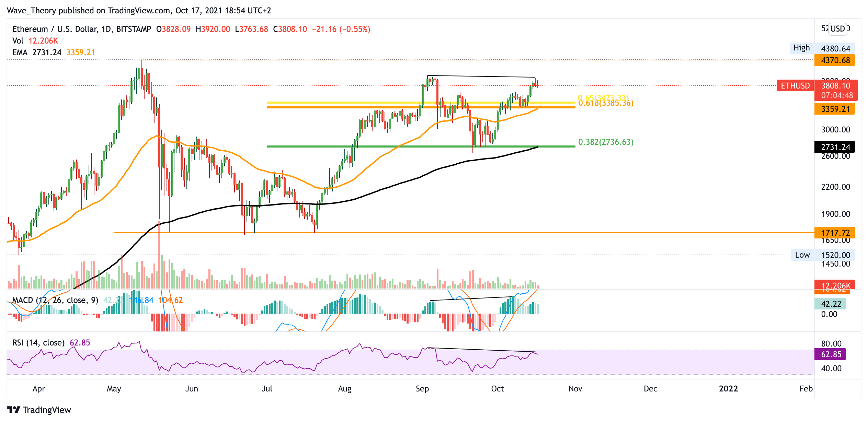The width and height of the screenshot is (868, 422).
Task: Click the orange 1717.72 support level label
Action: pyautogui.click(x=835, y=233)
